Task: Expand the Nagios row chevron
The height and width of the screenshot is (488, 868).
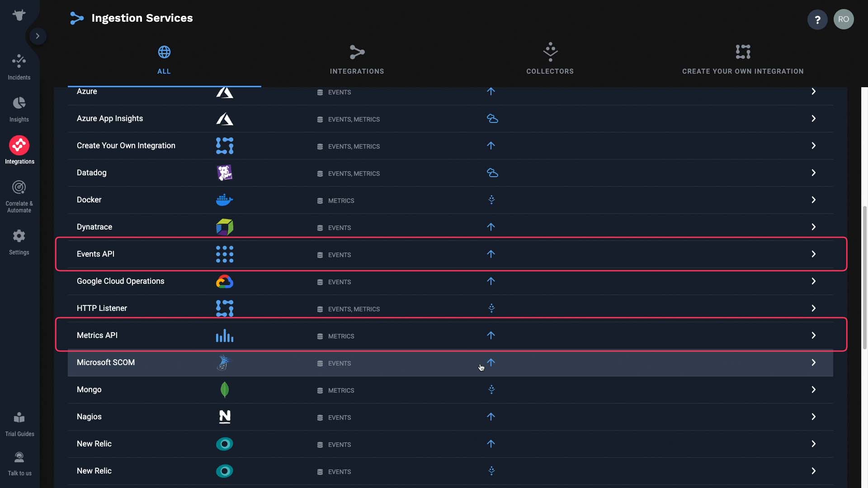Action: coord(813,417)
